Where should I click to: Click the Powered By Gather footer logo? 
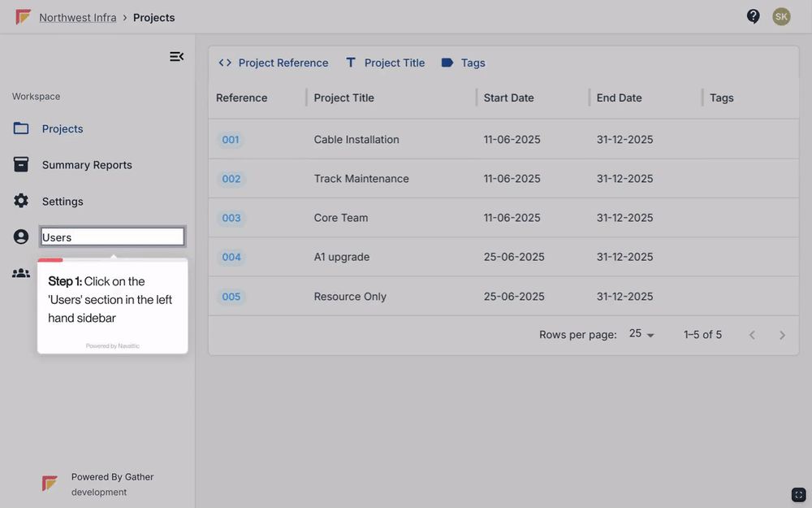pyautogui.click(x=50, y=483)
